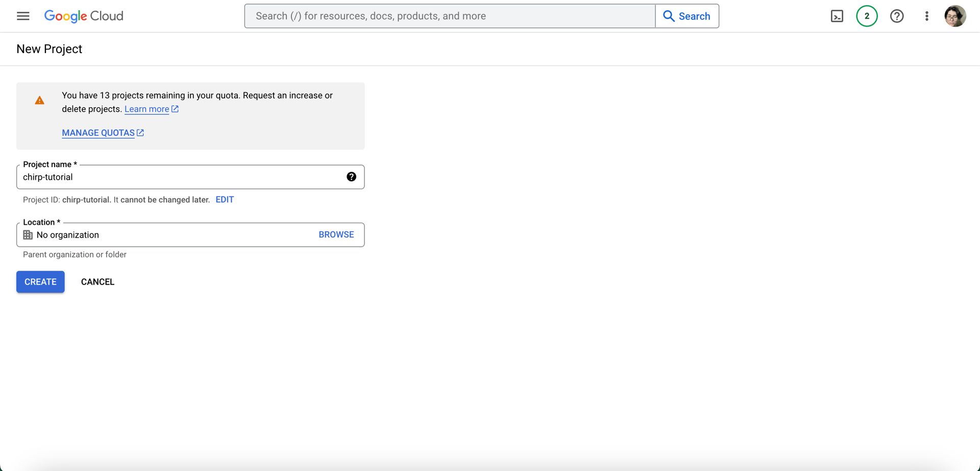This screenshot has width=980, height=471.
Task: Click the Project name text field
Action: pos(181,177)
